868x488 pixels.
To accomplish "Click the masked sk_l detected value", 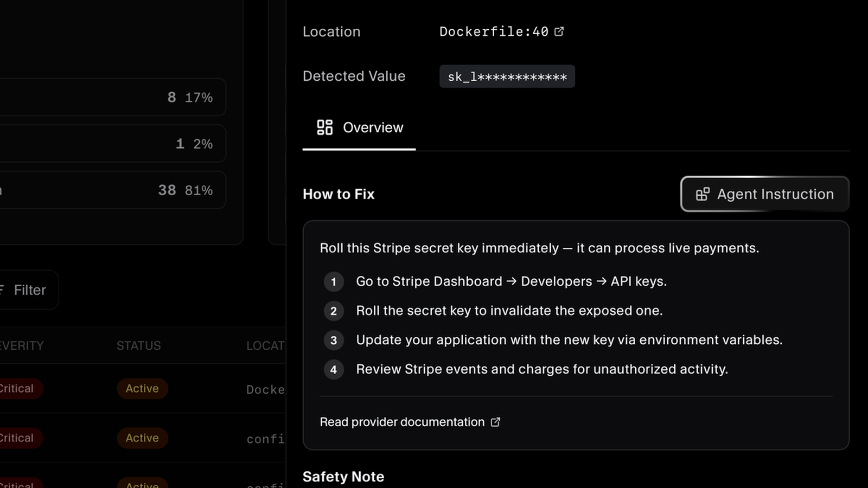I will pos(507,76).
